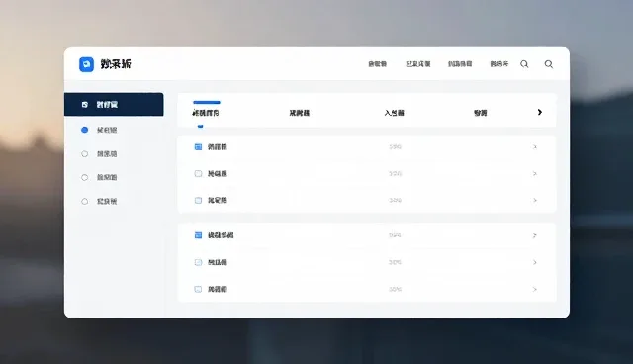The image size is (633, 364).
Task: Click the label text on the upper card's first row
Action: pyautogui.click(x=218, y=147)
